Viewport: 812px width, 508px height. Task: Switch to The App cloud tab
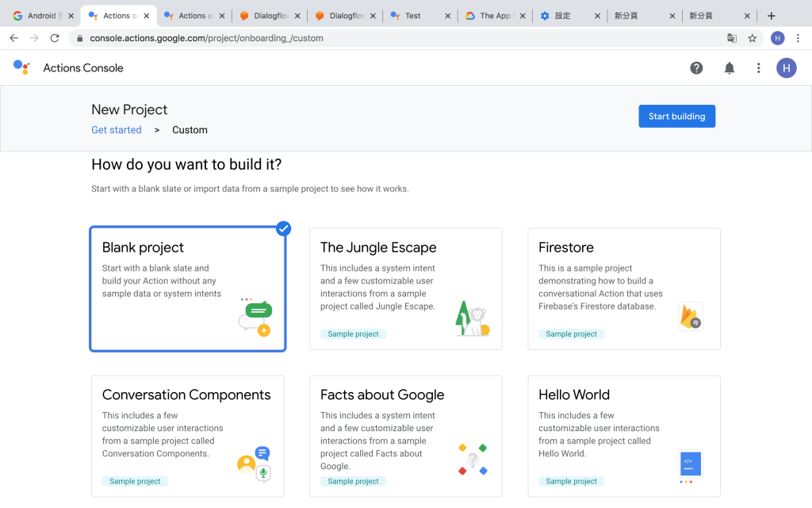click(x=495, y=16)
